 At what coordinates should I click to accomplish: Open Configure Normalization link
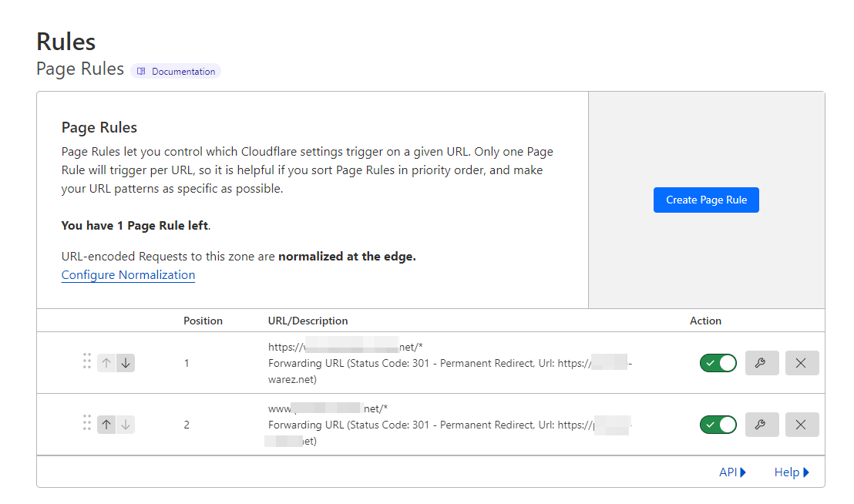[128, 275]
